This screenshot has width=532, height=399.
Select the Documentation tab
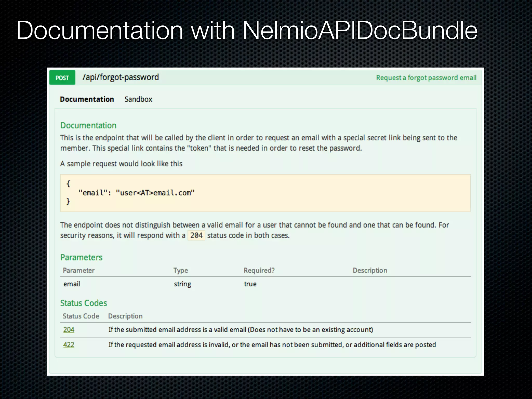coord(87,99)
